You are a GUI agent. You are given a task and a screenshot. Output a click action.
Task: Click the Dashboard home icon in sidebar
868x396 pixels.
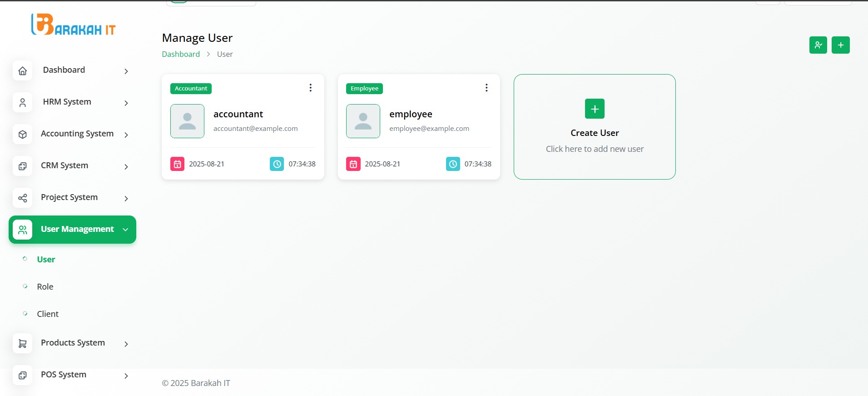(x=23, y=71)
